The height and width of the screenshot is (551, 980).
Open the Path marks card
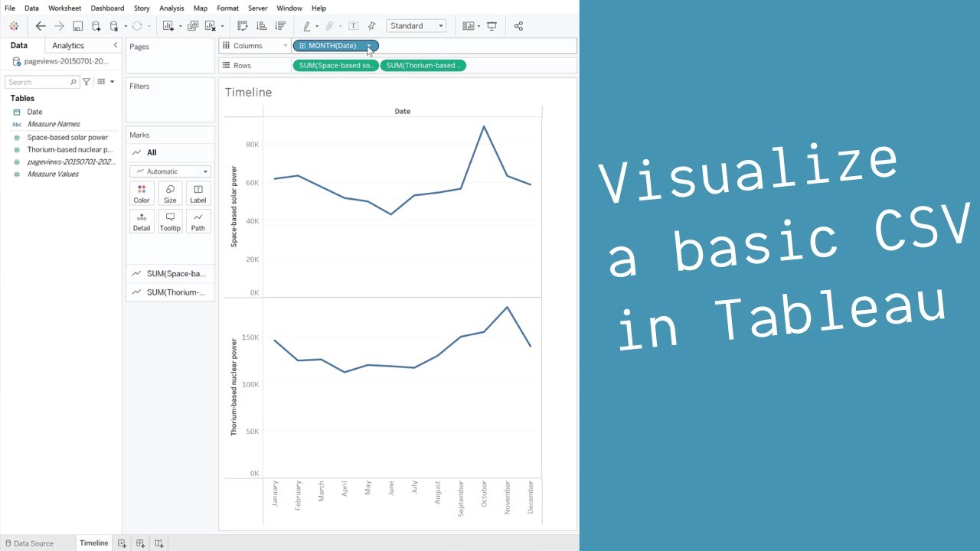click(198, 222)
